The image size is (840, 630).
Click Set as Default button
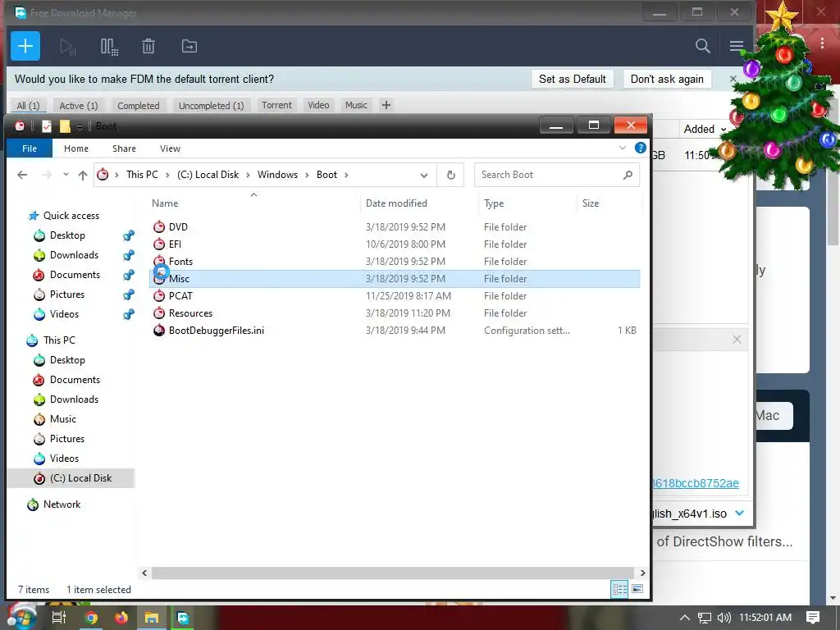tap(572, 80)
